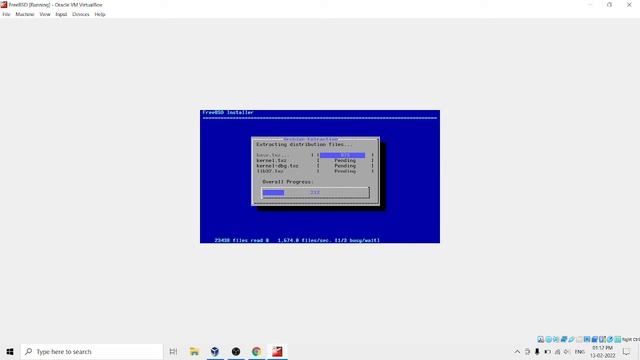Click the shared folders indicator in VirtualBox status bar
The width and height of the screenshot is (640, 360).
[580, 339]
